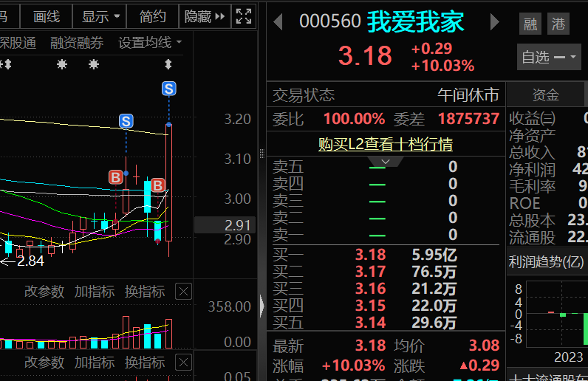Click the 午间休市 trading status
This screenshot has width=588, height=381.
pyautogui.click(x=468, y=95)
